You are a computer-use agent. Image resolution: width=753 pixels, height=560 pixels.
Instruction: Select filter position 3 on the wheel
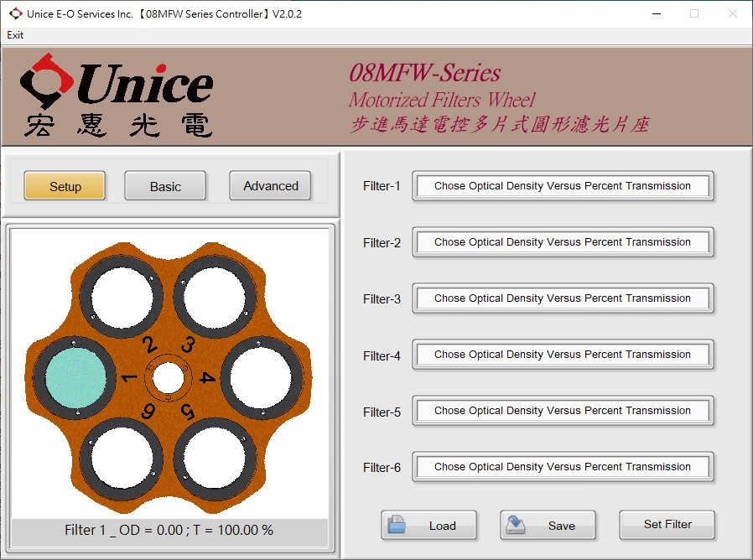[x=215, y=298]
